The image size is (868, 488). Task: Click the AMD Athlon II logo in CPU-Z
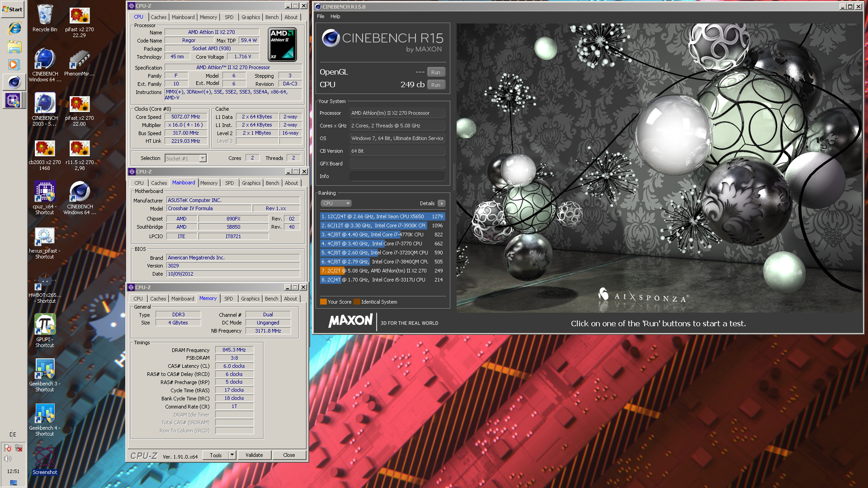pos(283,45)
